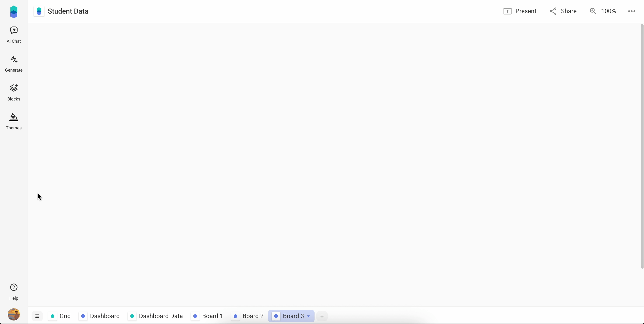Switch to the Board 1 tab
The width and height of the screenshot is (644, 324).
[x=209, y=316]
